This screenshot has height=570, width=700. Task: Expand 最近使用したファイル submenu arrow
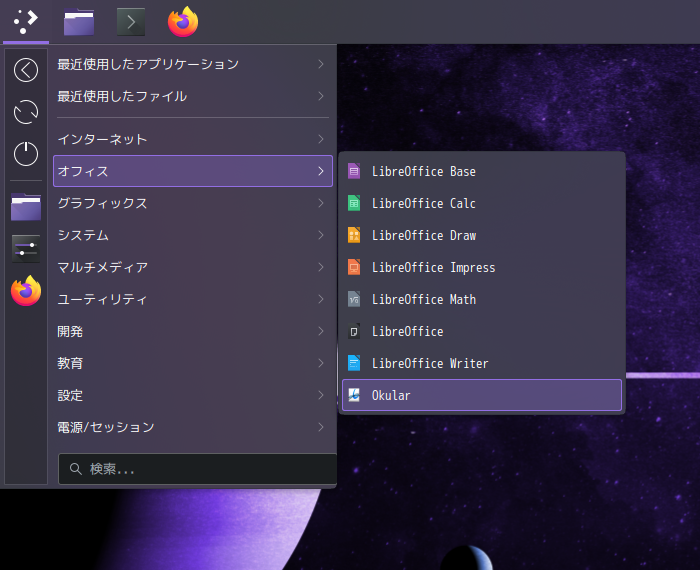point(321,96)
